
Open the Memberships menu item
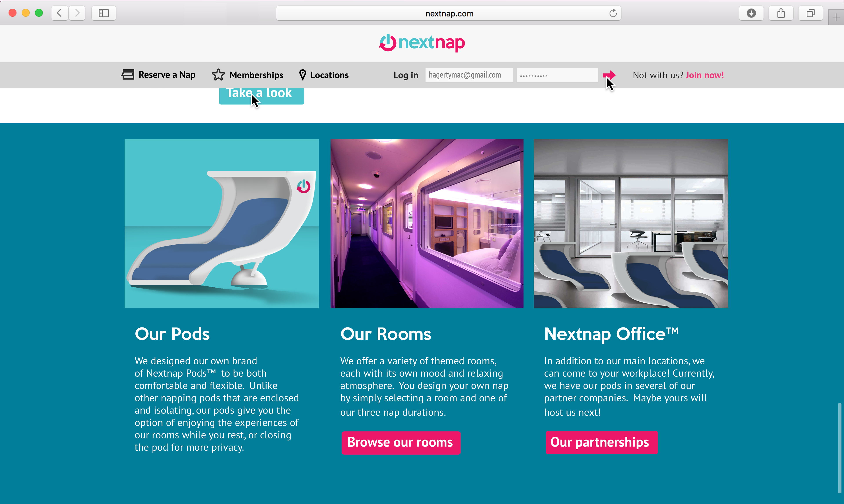[247, 75]
